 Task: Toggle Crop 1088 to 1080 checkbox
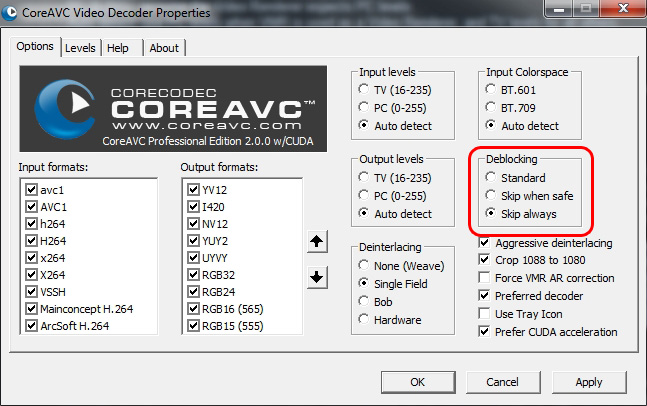484,260
